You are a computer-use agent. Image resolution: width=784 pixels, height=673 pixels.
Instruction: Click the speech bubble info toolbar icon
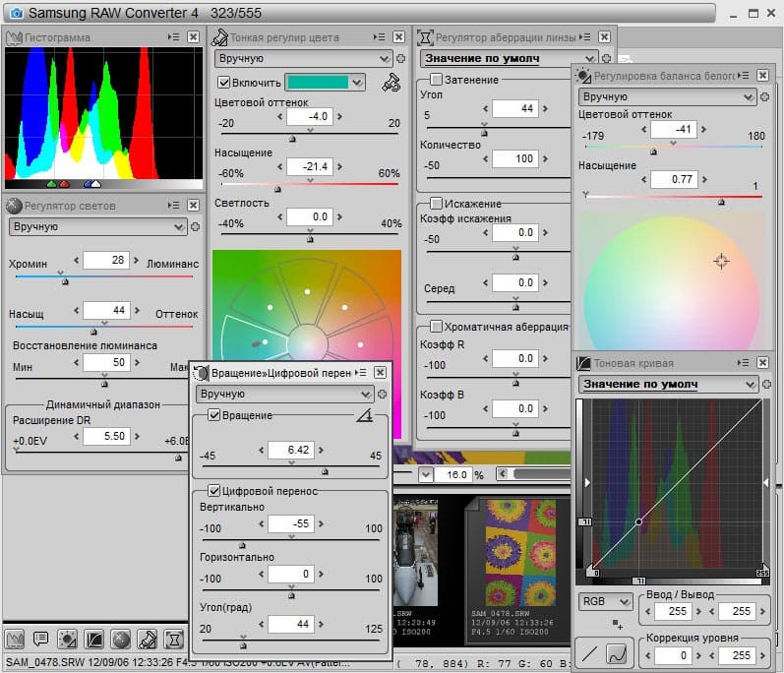point(41,639)
